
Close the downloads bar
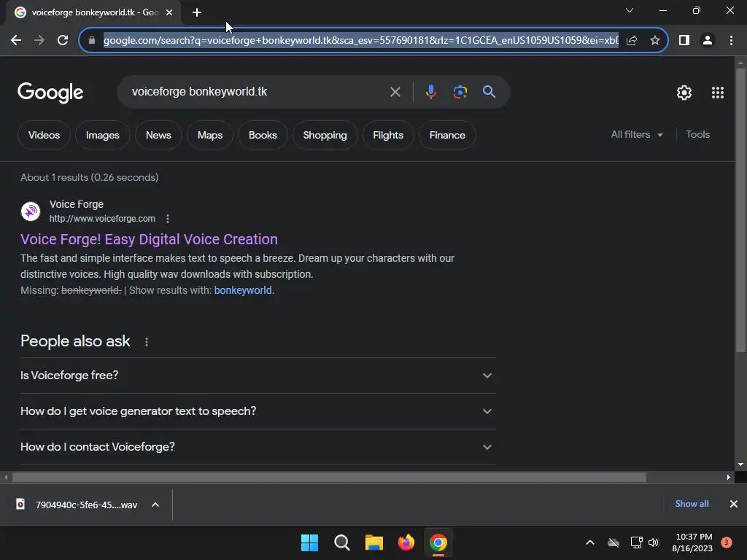[734, 504]
